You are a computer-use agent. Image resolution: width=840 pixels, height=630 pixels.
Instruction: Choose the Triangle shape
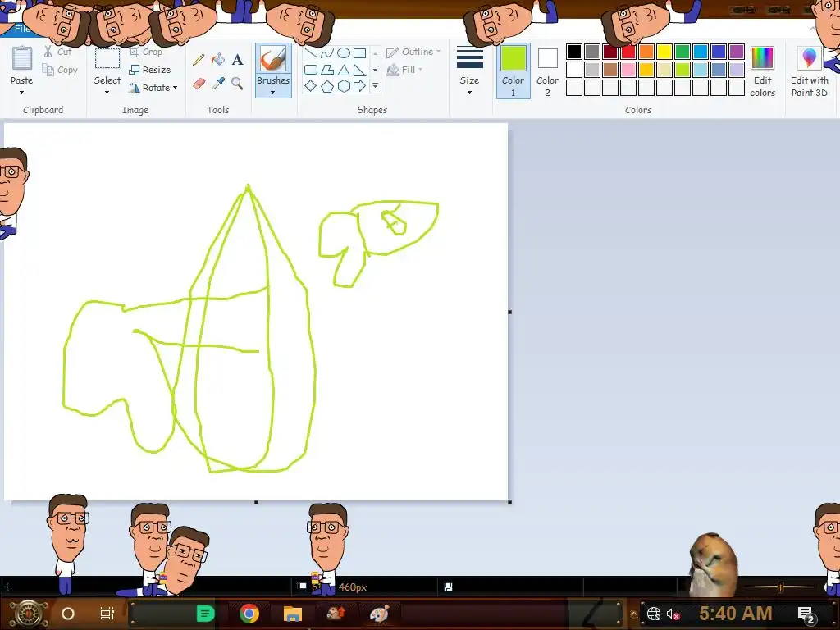[x=344, y=70]
